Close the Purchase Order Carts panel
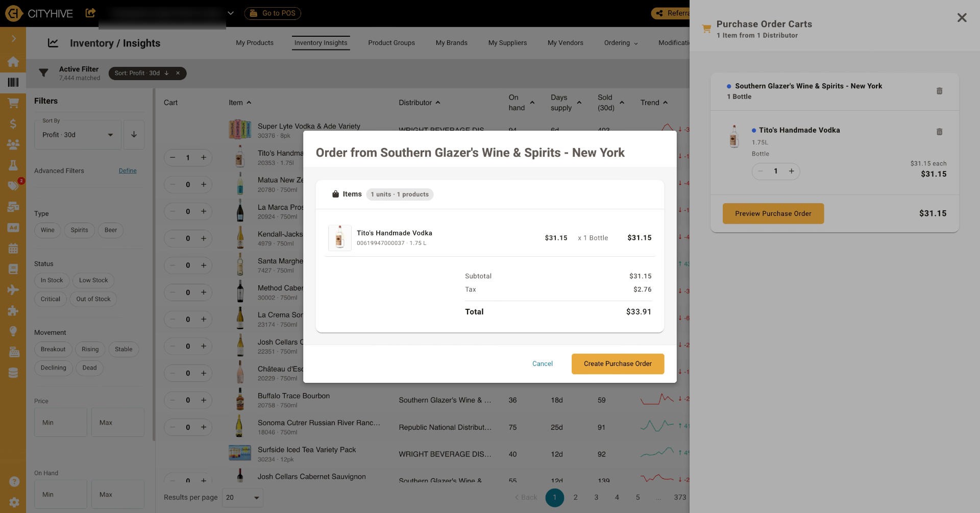 962,18
